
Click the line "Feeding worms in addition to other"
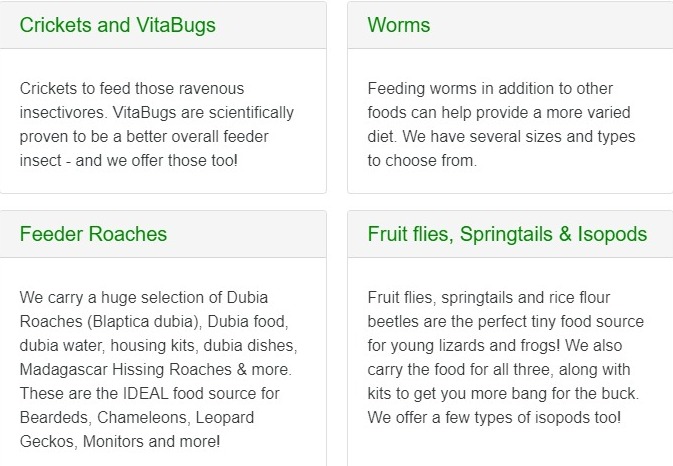click(x=490, y=88)
